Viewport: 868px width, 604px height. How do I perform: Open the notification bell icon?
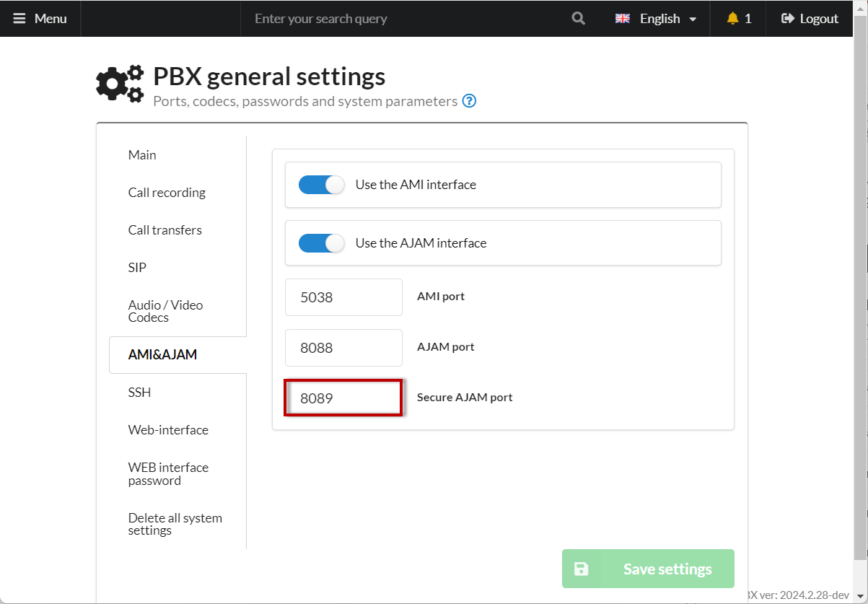[x=733, y=19]
